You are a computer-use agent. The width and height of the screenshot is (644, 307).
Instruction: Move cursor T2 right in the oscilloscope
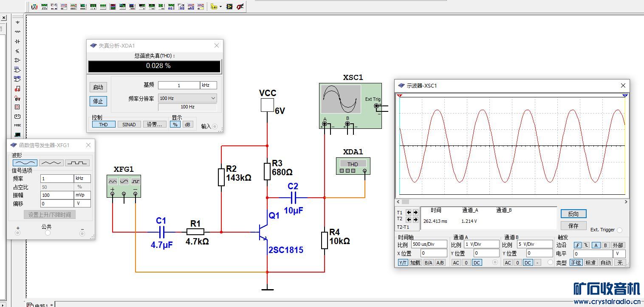415,219
